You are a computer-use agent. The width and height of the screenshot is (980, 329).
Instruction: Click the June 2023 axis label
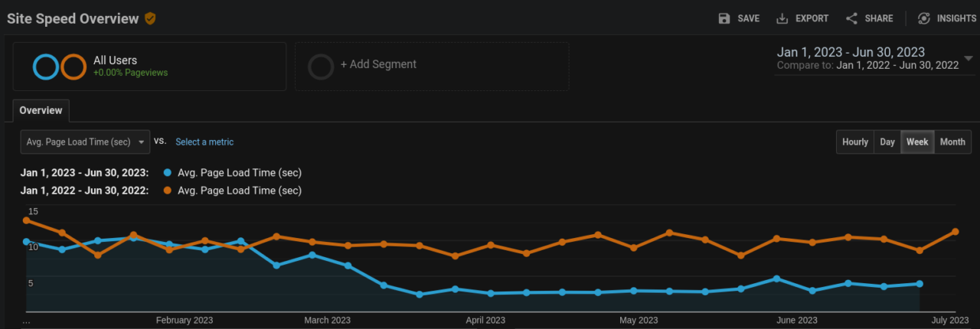(796, 320)
